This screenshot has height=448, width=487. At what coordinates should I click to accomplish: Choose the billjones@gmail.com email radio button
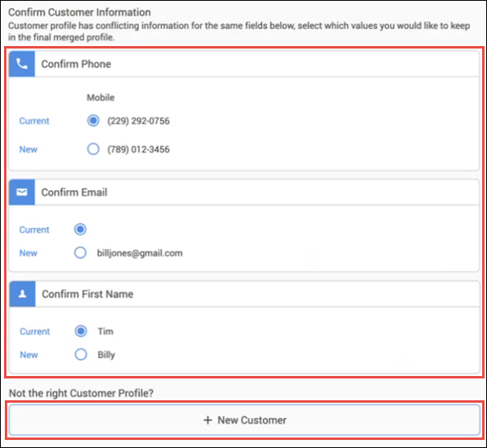(80, 253)
